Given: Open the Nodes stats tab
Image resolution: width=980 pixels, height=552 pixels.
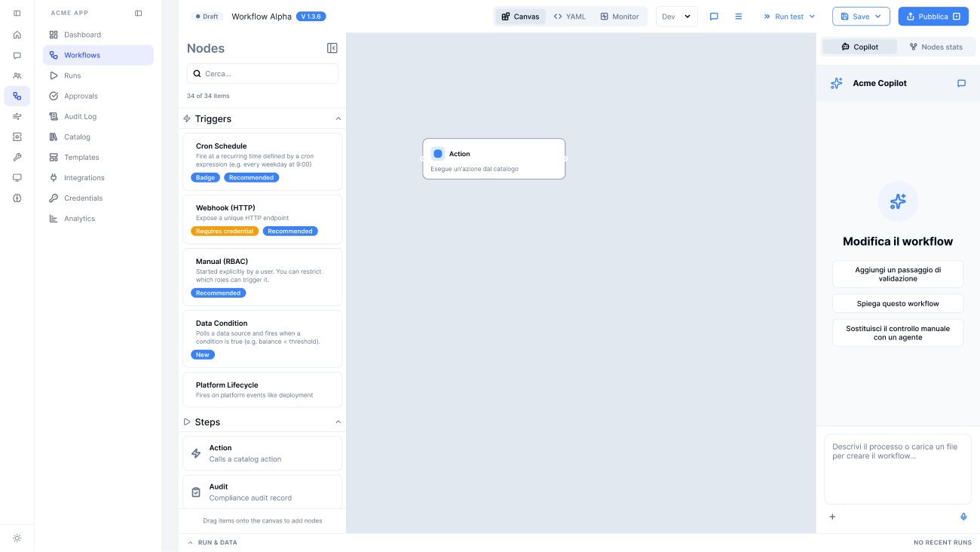Looking at the screenshot, I should pos(936,47).
